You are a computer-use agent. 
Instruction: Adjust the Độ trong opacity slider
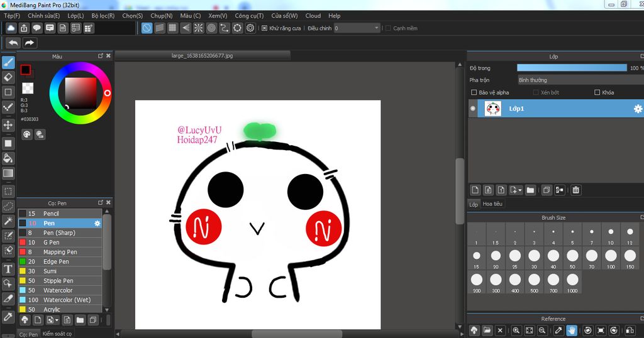[572, 68]
